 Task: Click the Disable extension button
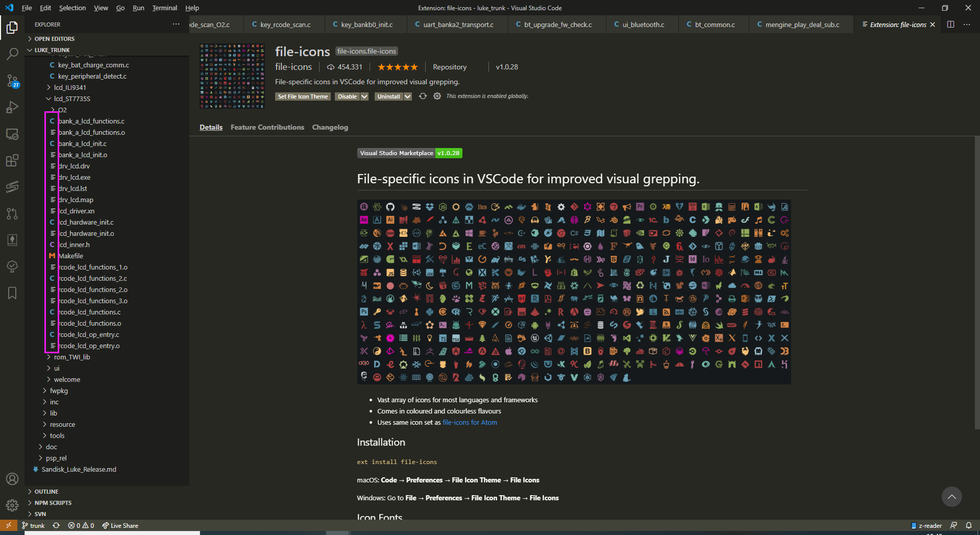tap(347, 96)
